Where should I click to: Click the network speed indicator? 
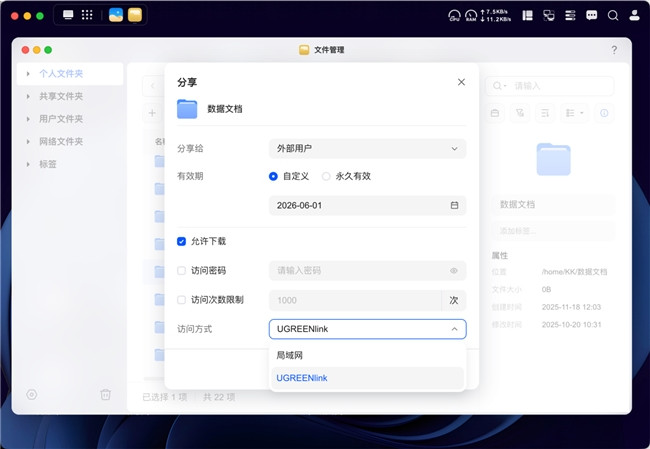pyautogui.click(x=496, y=16)
